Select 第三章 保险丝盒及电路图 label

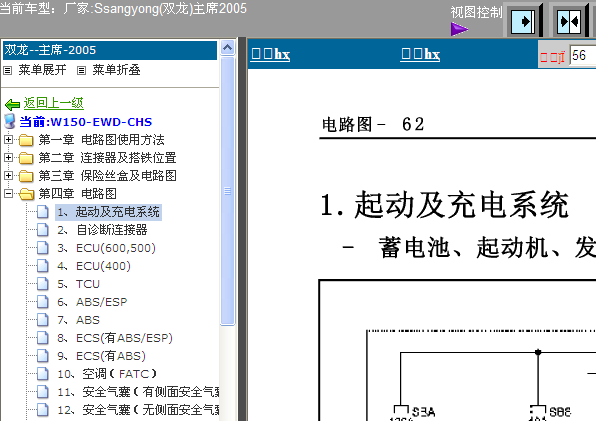tap(108, 176)
